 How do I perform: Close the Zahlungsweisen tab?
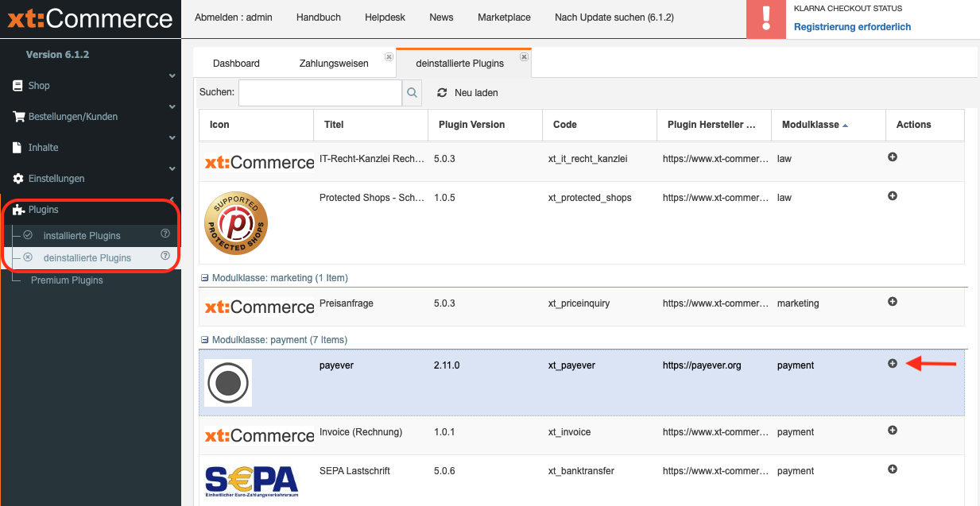pos(389,56)
